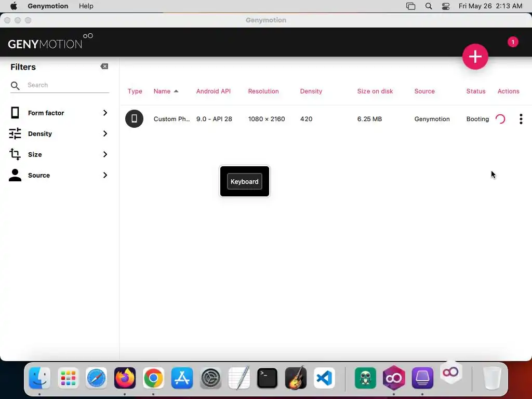Open the Help menu

coord(86,6)
